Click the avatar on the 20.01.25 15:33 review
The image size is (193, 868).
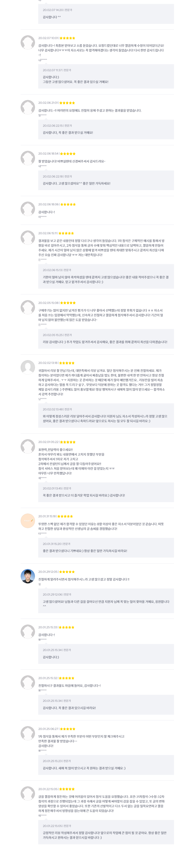28,632
